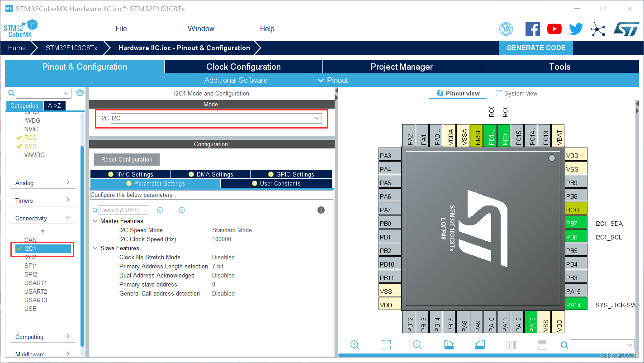Open the User Constants tab
Viewport: 644px width, 363px height.
coord(276,183)
